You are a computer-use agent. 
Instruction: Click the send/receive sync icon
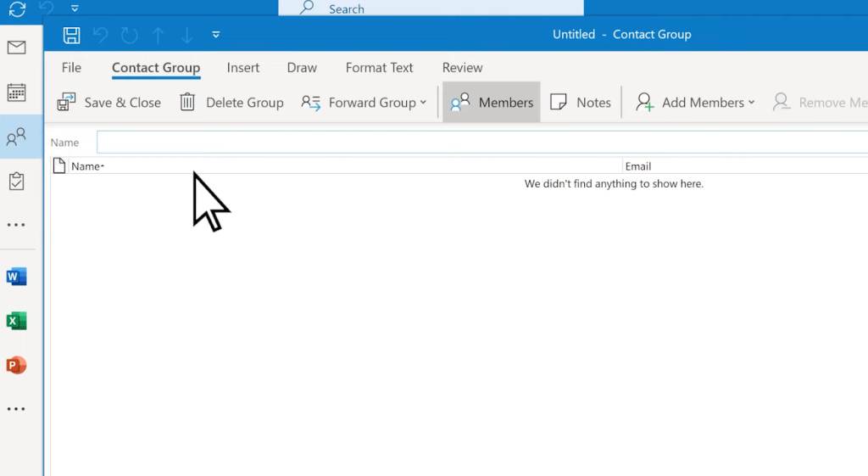point(16,9)
